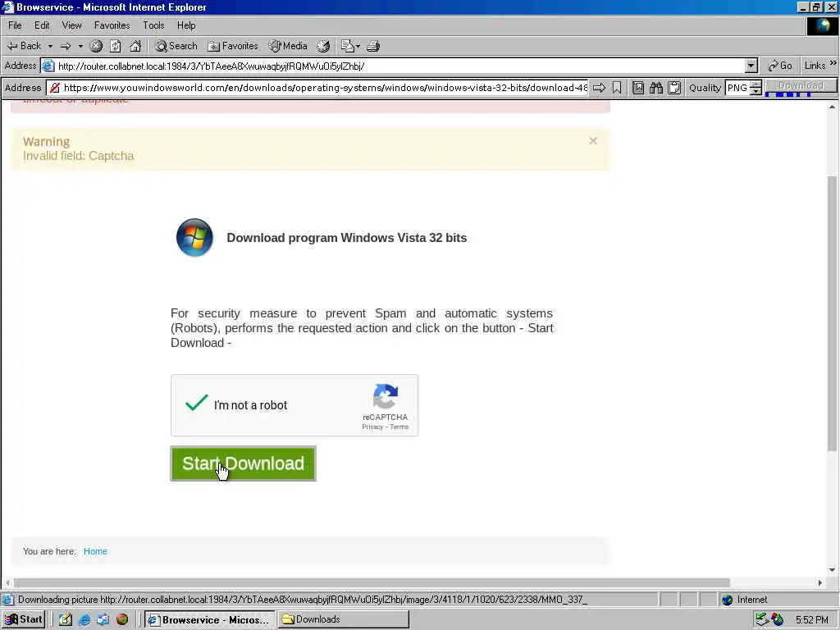The height and width of the screenshot is (630, 840).
Task: Open the bookmarks page icon in Browservice bar
Action: [x=638, y=88]
